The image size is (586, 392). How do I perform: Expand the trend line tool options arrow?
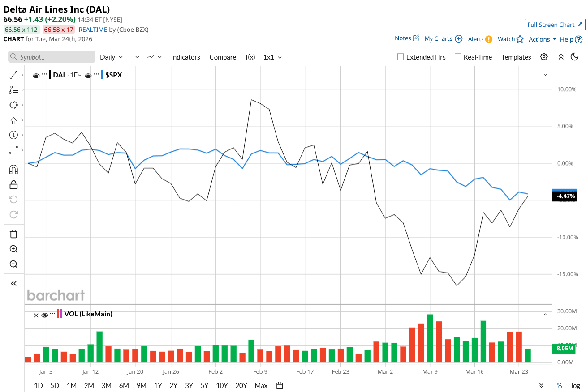tap(22, 75)
